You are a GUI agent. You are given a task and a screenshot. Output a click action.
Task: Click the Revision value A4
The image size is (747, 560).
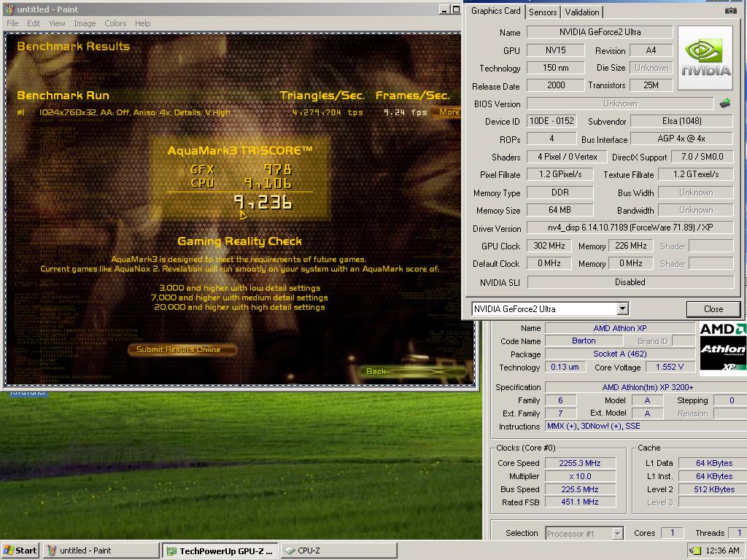click(651, 50)
